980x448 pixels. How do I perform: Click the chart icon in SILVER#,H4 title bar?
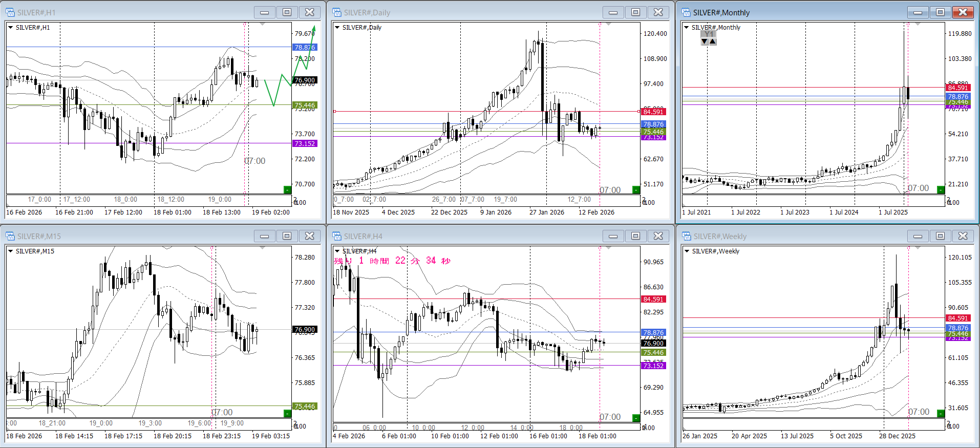pyautogui.click(x=336, y=236)
